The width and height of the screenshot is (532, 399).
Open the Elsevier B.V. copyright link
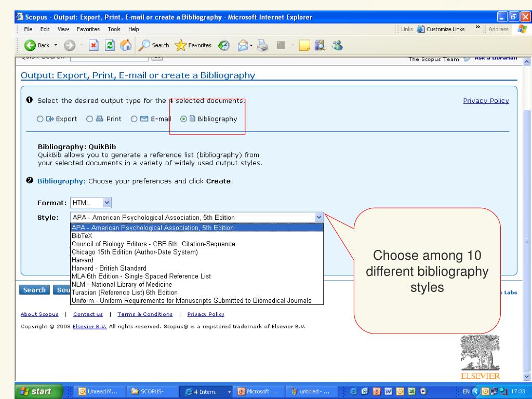point(89,327)
